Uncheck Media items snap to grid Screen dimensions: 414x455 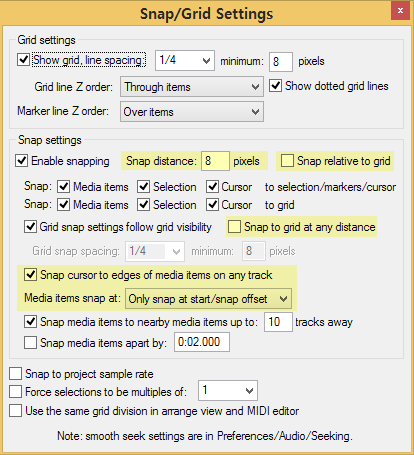tap(63, 204)
